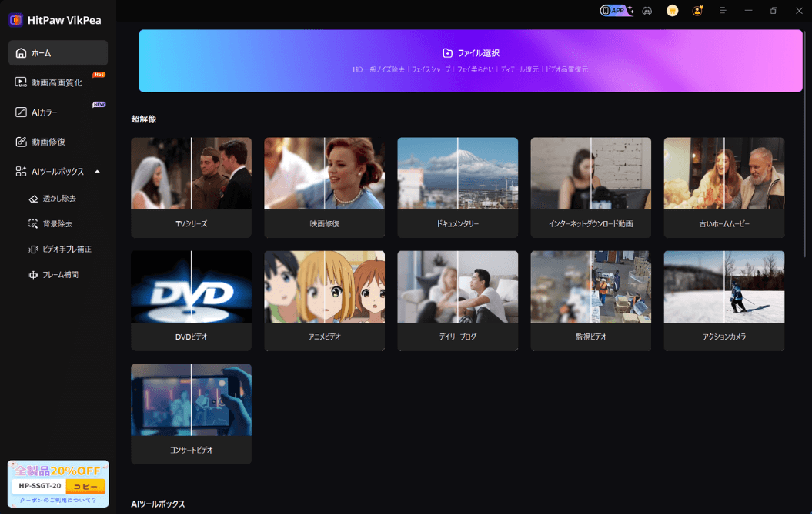Screen dimensions: 812x516
Task: Open クーポンのご利用について link
Action: tap(58, 500)
